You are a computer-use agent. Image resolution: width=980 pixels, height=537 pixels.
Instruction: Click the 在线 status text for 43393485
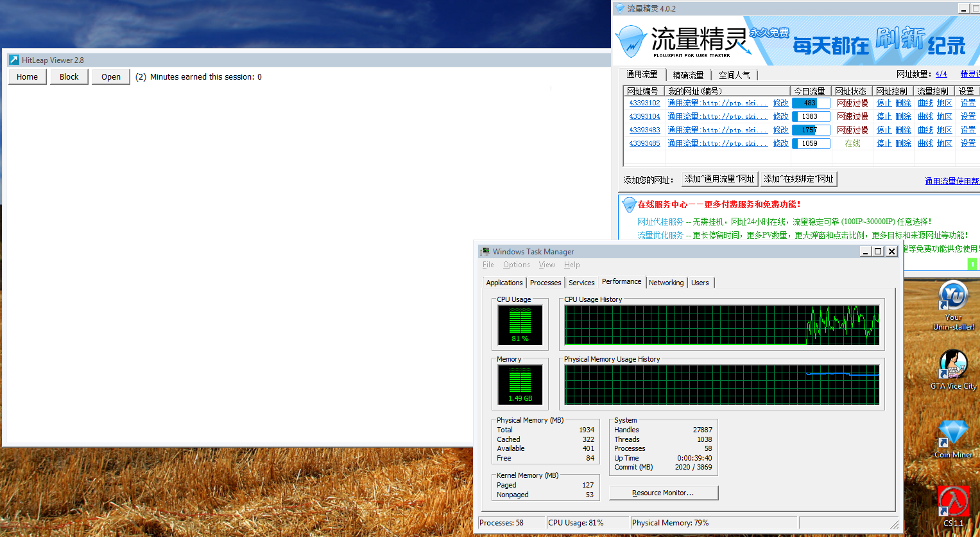[852, 143]
